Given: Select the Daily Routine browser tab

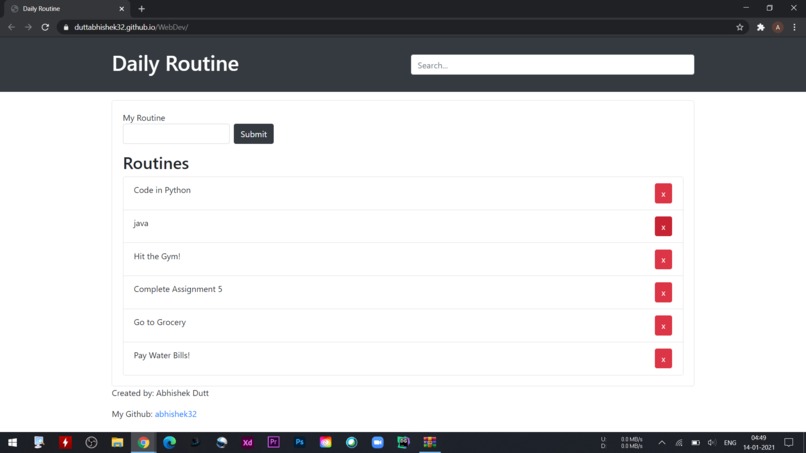Looking at the screenshot, I should (x=66, y=9).
